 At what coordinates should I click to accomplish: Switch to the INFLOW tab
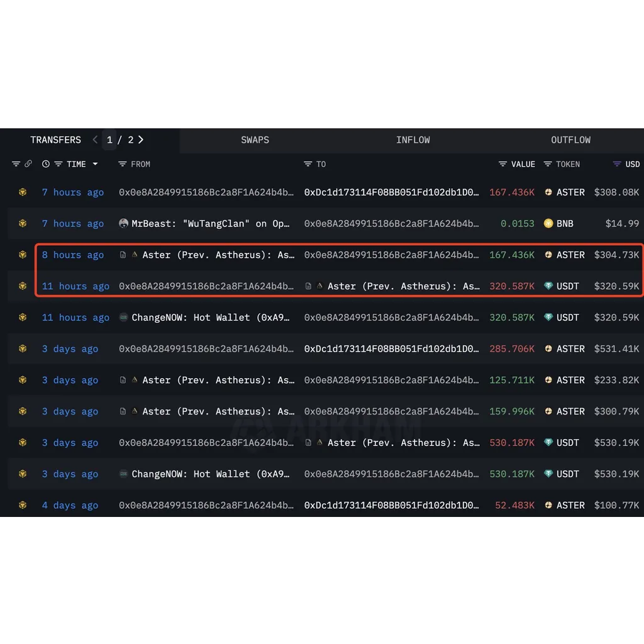(x=413, y=140)
